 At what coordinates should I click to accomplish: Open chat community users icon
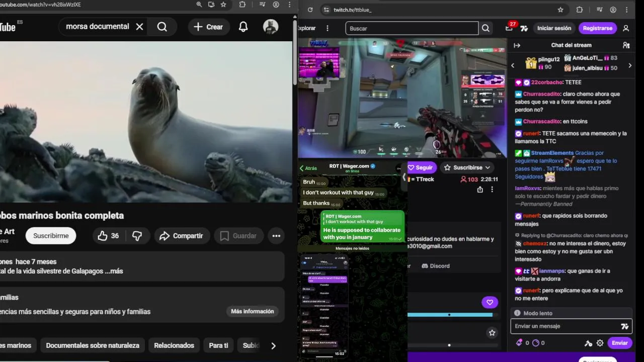[626, 45]
